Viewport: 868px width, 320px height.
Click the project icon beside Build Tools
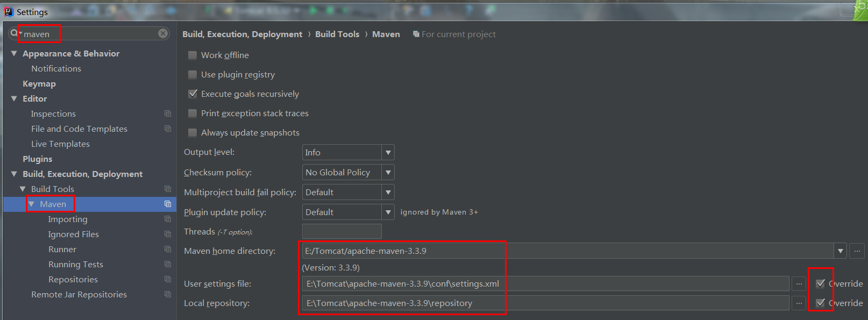168,189
